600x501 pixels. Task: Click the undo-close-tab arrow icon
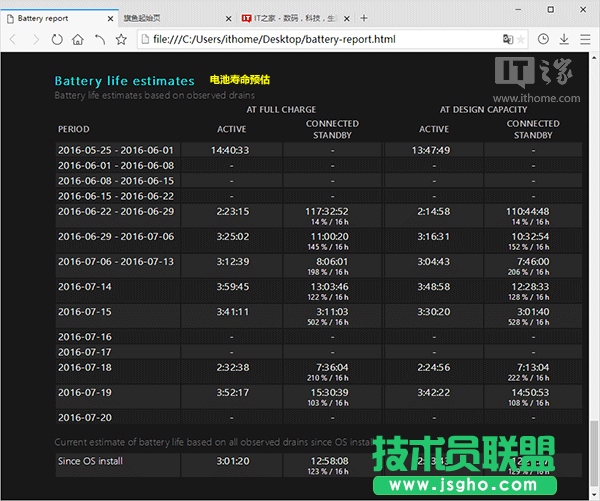click(99, 39)
